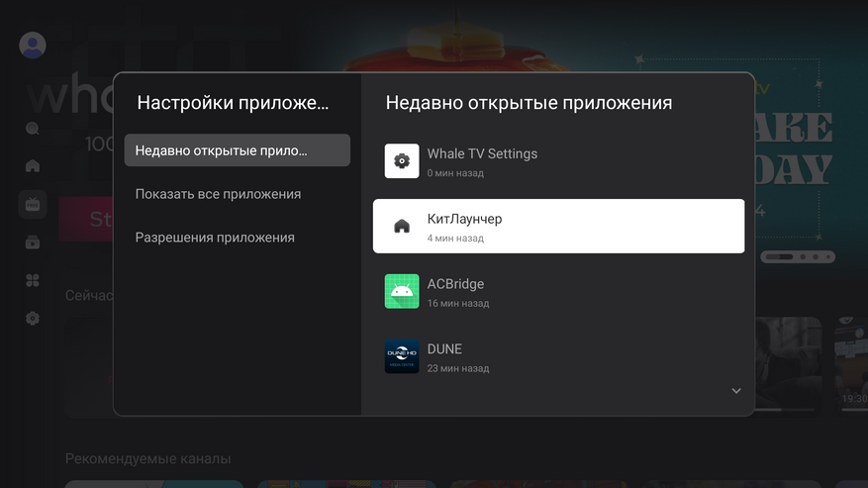Open settings gear in launcher sidebar

(x=32, y=319)
